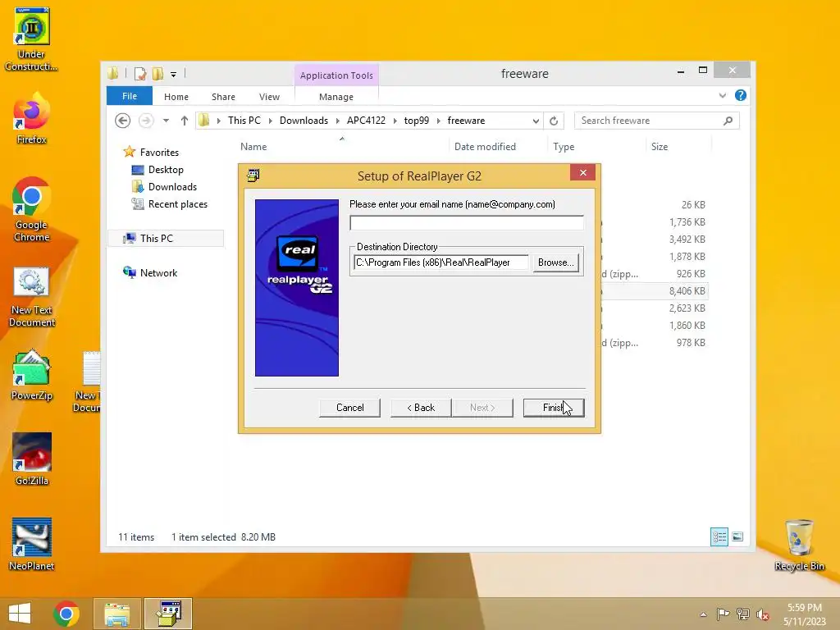Select Desktop under Favorites
840x630 pixels.
pyautogui.click(x=166, y=170)
